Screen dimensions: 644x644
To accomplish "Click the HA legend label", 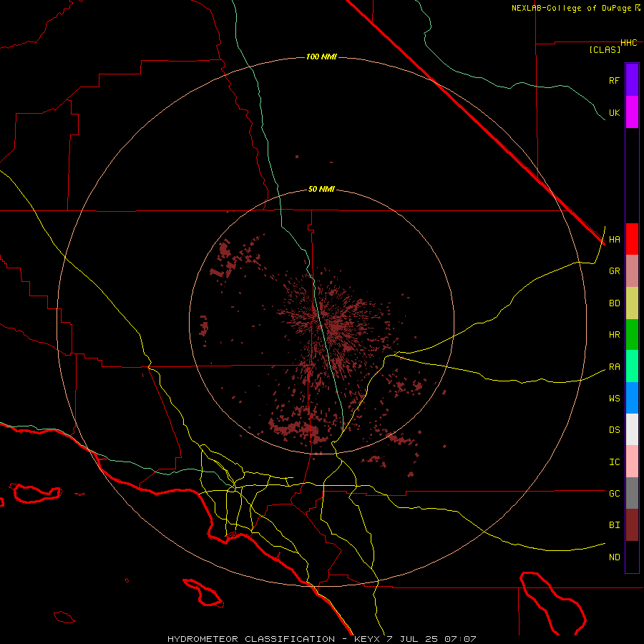I will point(614,239).
